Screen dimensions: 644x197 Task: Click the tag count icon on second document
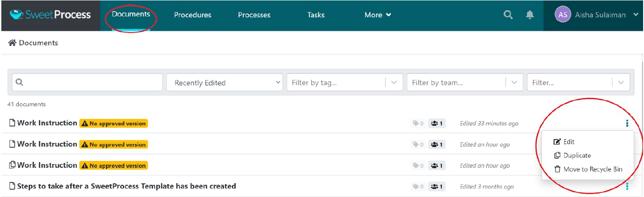418,145
